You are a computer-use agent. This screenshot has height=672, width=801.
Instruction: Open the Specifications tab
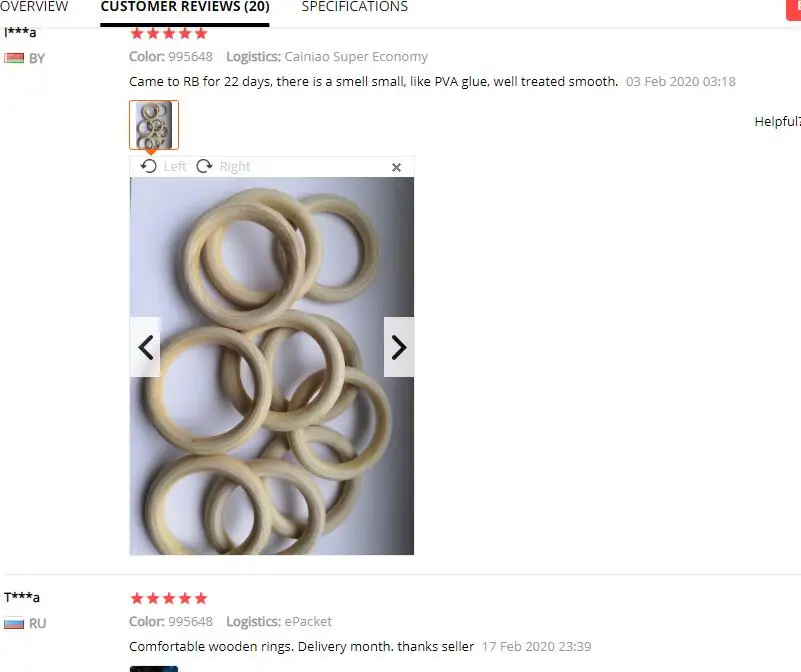(x=355, y=7)
